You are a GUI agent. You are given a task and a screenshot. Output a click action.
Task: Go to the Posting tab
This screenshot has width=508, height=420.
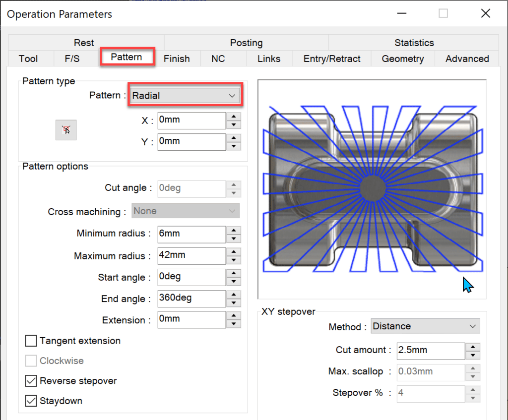pyautogui.click(x=246, y=43)
